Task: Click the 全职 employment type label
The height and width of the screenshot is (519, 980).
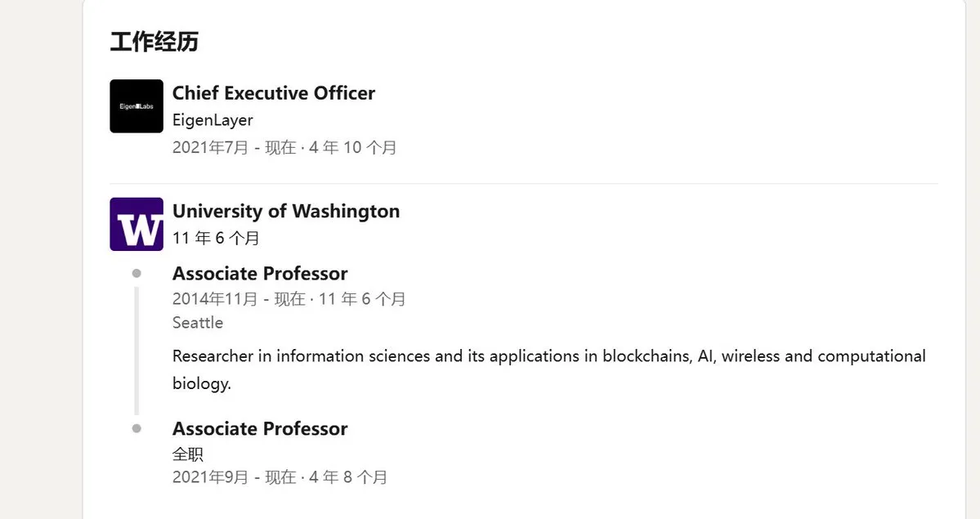Action: click(187, 454)
